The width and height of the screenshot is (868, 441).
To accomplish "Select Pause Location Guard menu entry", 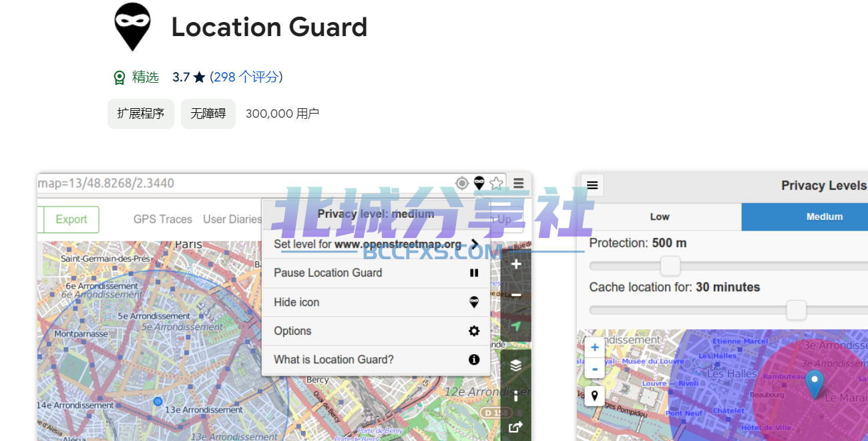I will coord(376,273).
